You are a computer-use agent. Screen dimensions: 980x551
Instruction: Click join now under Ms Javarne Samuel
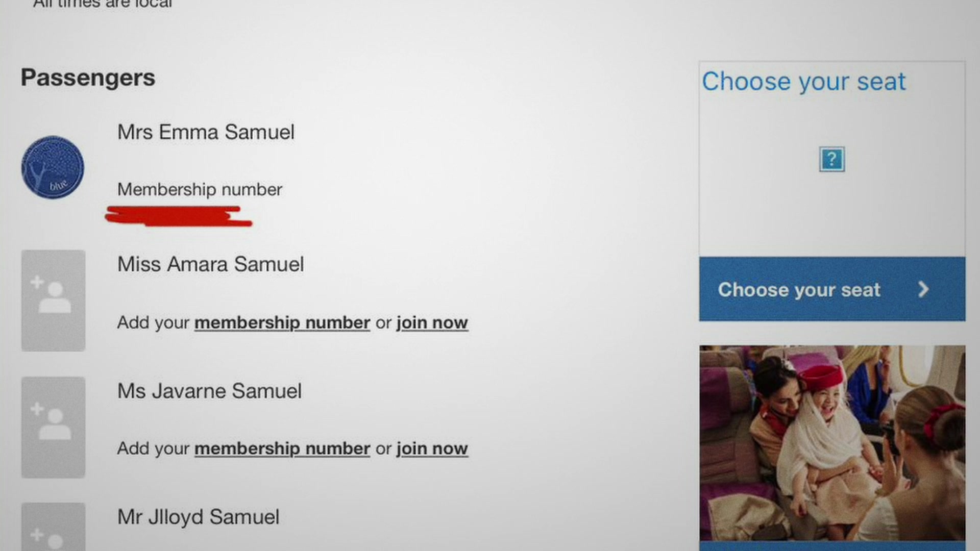click(432, 448)
